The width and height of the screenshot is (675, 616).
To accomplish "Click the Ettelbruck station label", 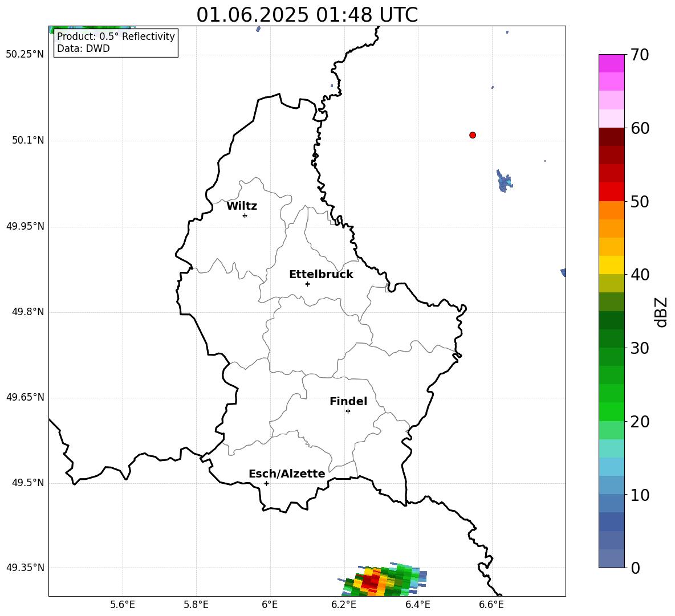I will click(x=321, y=275).
